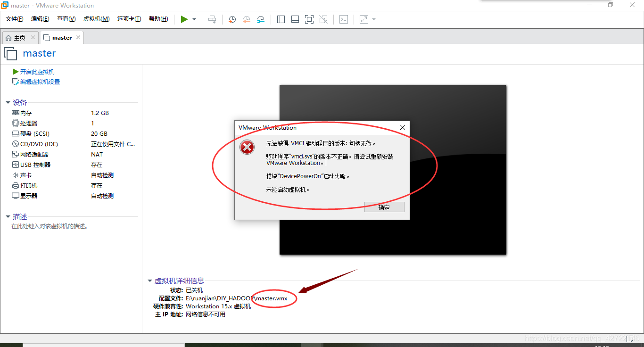Take a snapshot of this virtual machine
Screen dimensions: 644x347
[x=232, y=19]
